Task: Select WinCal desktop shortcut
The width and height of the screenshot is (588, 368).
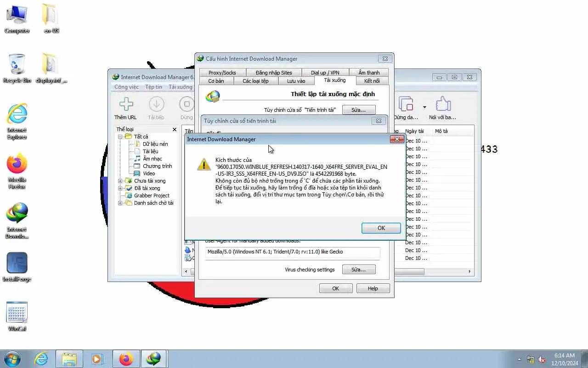Action: 17,316
